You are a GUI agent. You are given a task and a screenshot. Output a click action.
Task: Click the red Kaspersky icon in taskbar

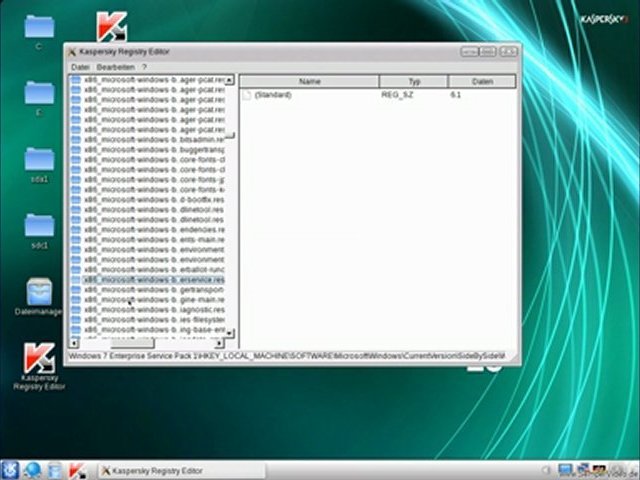tap(77, 470)
